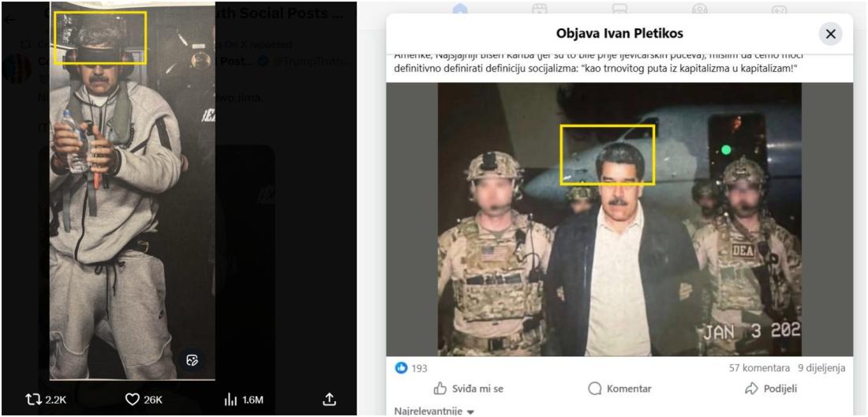Open the Facebook Groups icon

point(699,9)
